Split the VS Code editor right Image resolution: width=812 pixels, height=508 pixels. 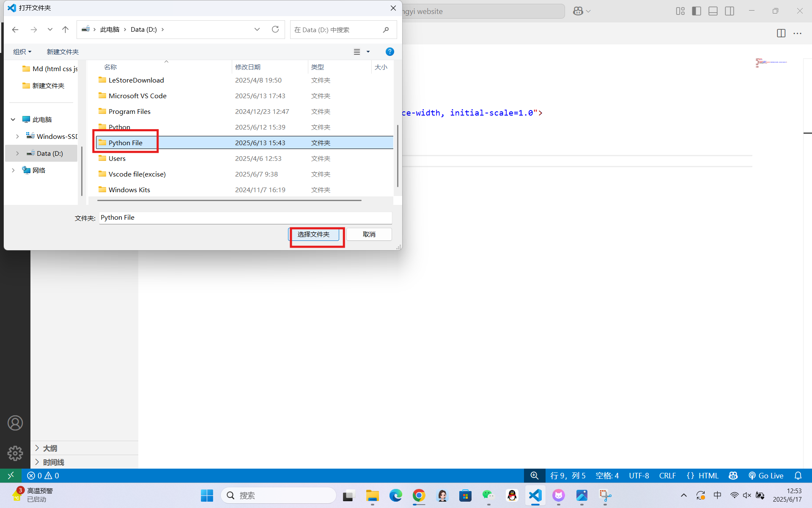pyautogui.click(x=781, y=33)
